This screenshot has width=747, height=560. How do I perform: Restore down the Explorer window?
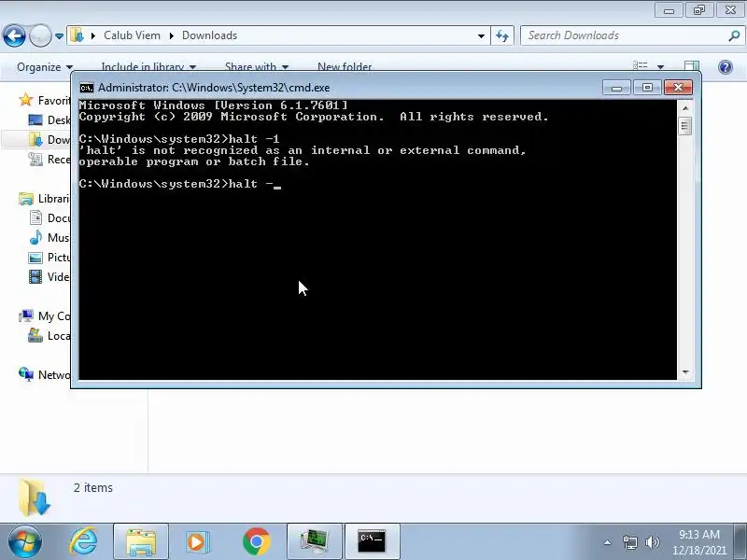[x=698, y=10]
